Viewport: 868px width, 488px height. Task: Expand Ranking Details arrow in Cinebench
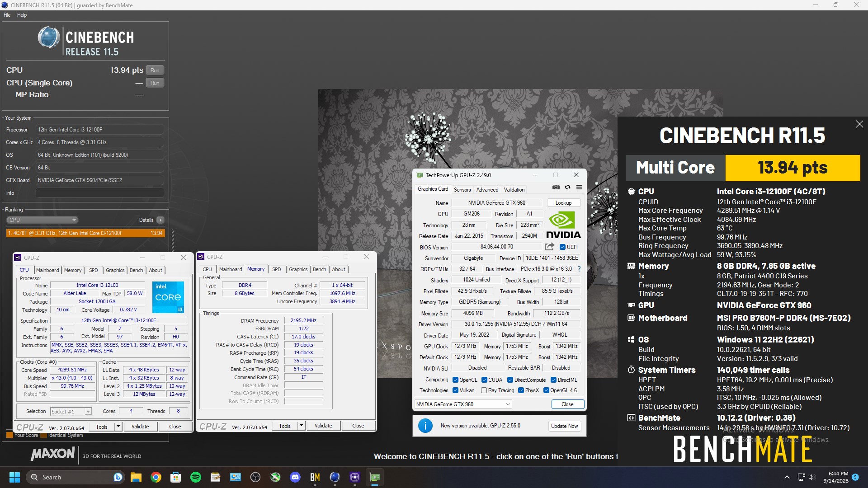click(160, 220)
